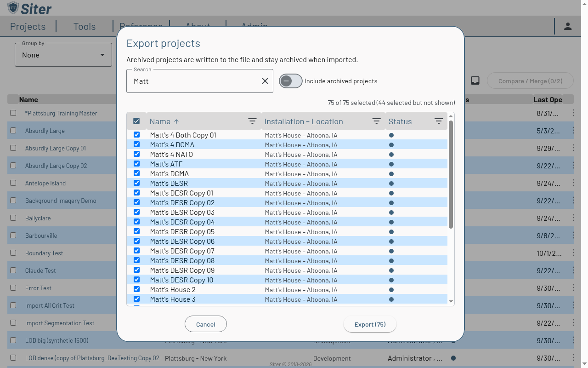Screen dimensions: 588x368
Task: Check the Claude Test project checkbox
Action: 13,270
